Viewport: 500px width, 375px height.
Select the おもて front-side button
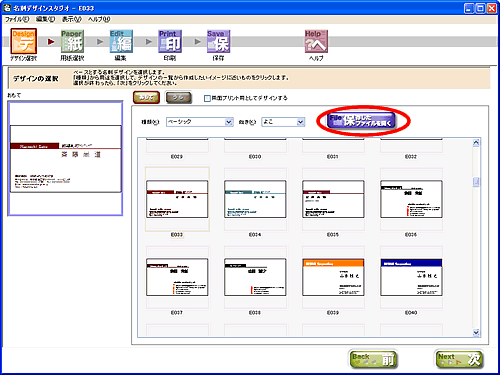146,98
